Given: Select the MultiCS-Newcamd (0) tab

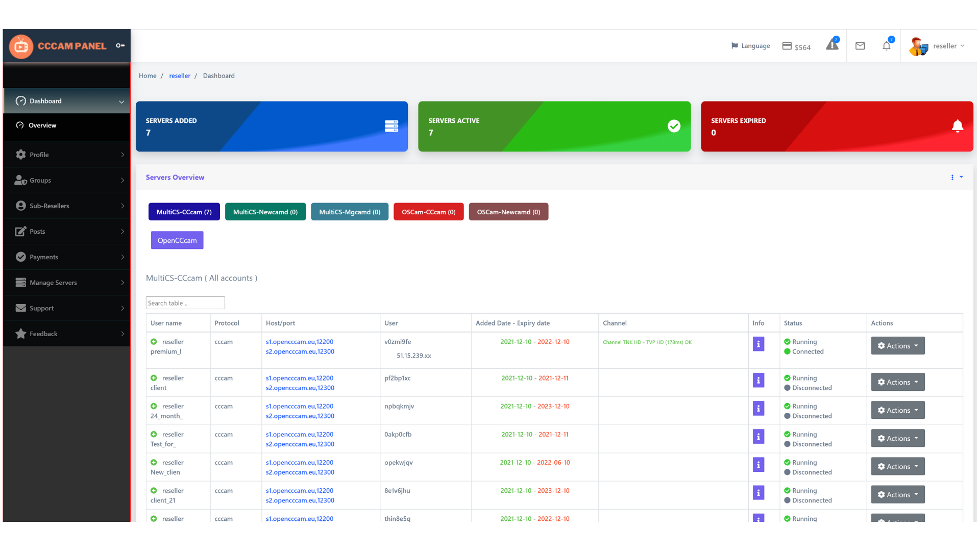Looking at the screenshot, I should pyautogui.click(x=265, y=212).
